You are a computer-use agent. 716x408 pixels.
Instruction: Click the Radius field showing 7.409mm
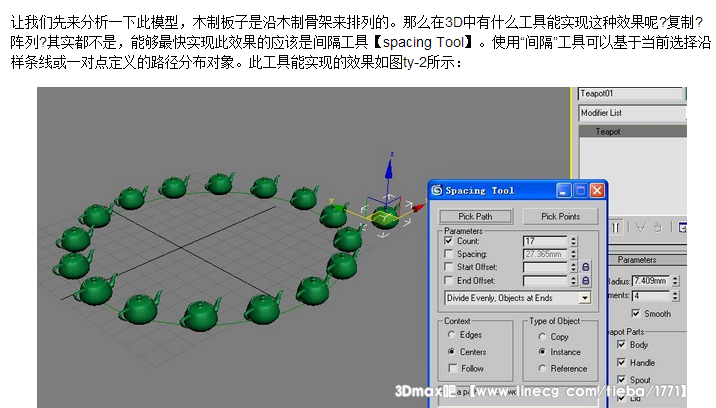(x=651, y=281)
